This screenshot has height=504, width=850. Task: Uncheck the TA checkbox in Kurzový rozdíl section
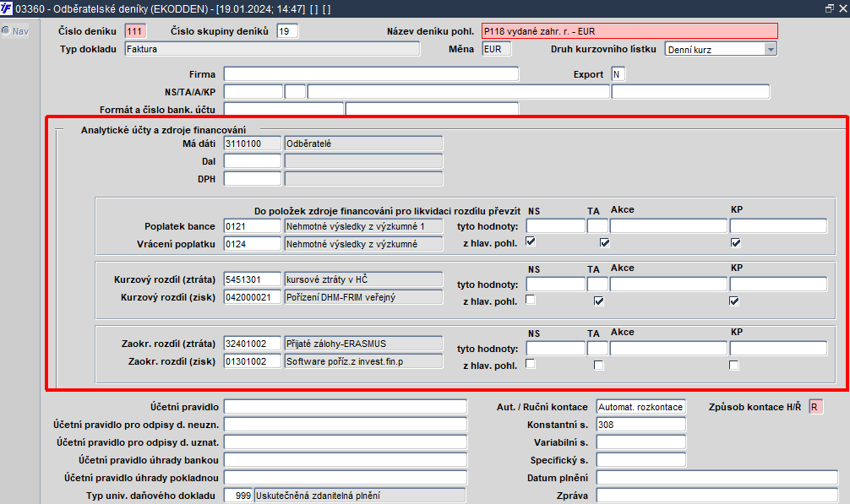pos(598,301)
